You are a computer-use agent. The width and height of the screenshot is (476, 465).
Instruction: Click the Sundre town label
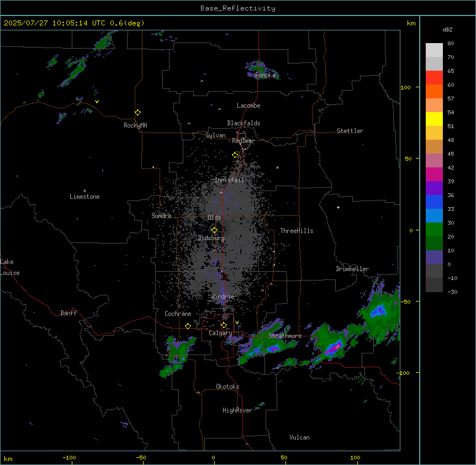[x=161, y=216]
